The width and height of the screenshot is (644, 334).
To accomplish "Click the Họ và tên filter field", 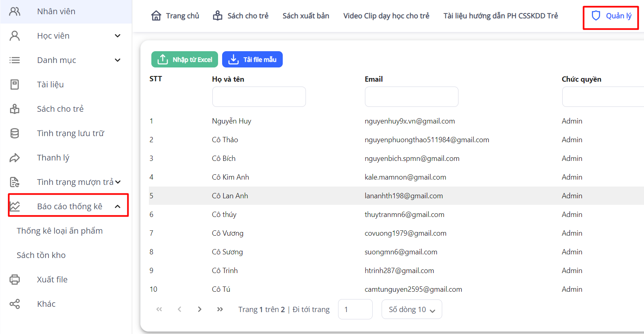I will (259, 97).
